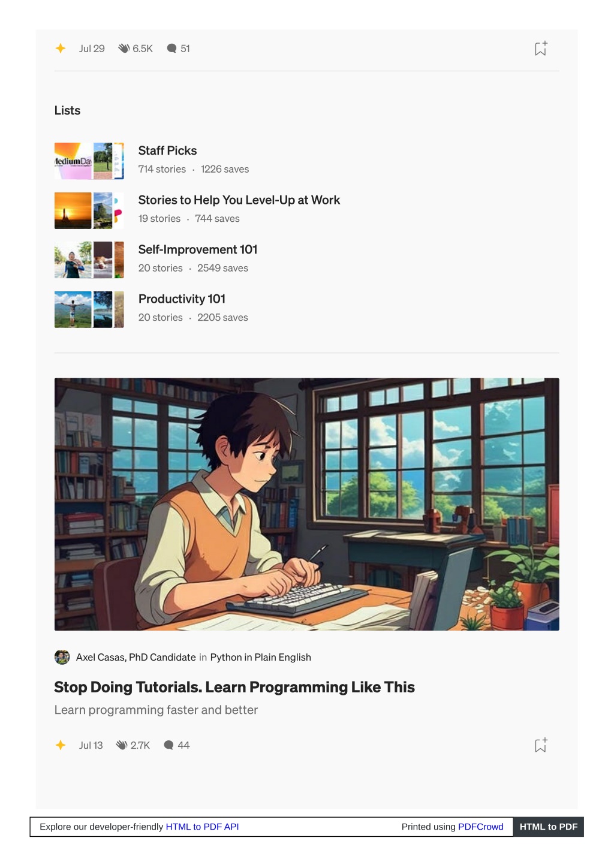Open Stories to Help You Level-Up at Work
The height and width of the screenshot is (868, 614).
pos(239,200)
